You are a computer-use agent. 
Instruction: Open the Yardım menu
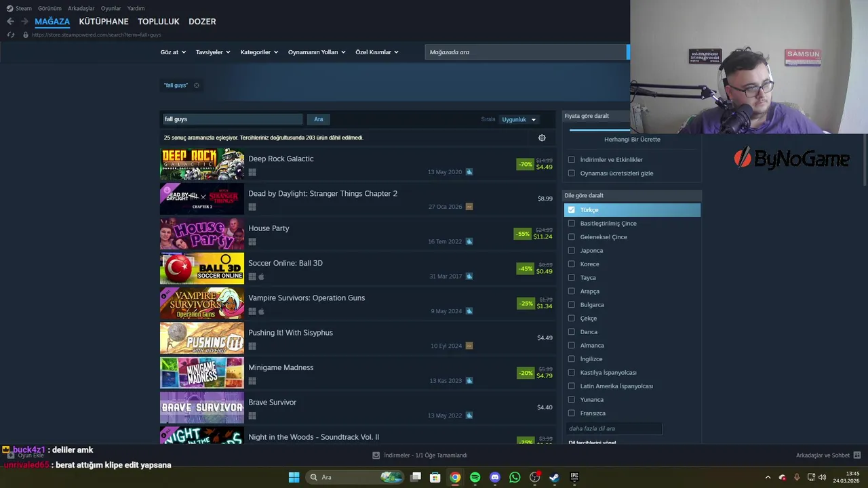[x=136, y=8]
